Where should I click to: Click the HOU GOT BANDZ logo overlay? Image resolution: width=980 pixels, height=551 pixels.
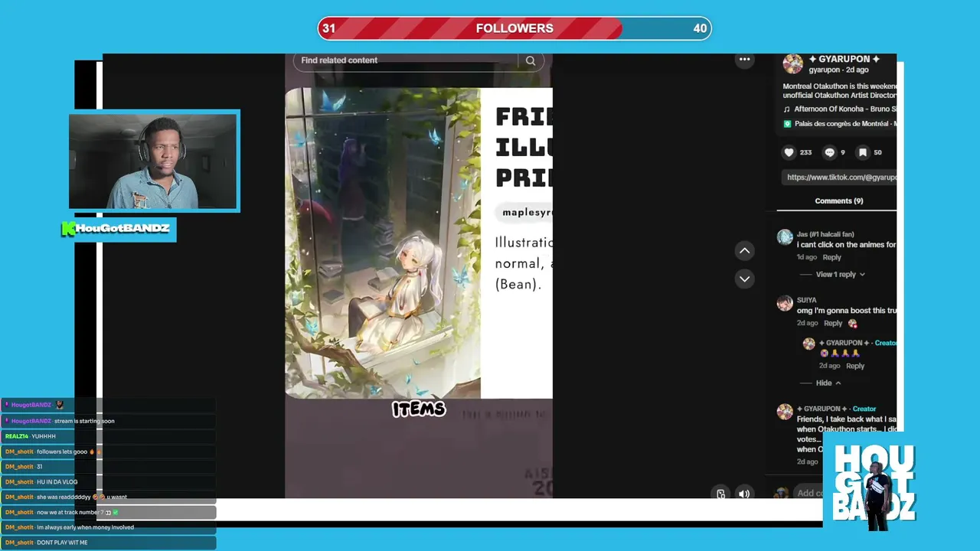[x=873, y=485]
